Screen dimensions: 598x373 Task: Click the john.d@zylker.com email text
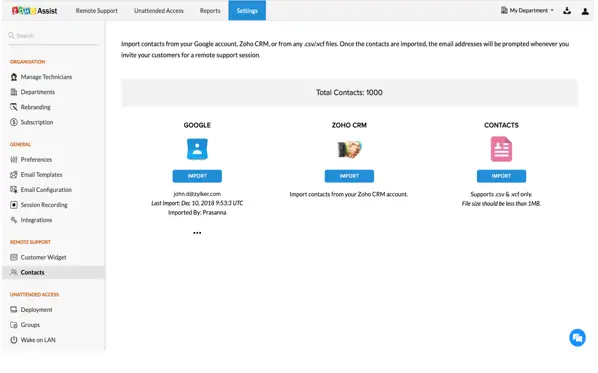click(197, 194)
